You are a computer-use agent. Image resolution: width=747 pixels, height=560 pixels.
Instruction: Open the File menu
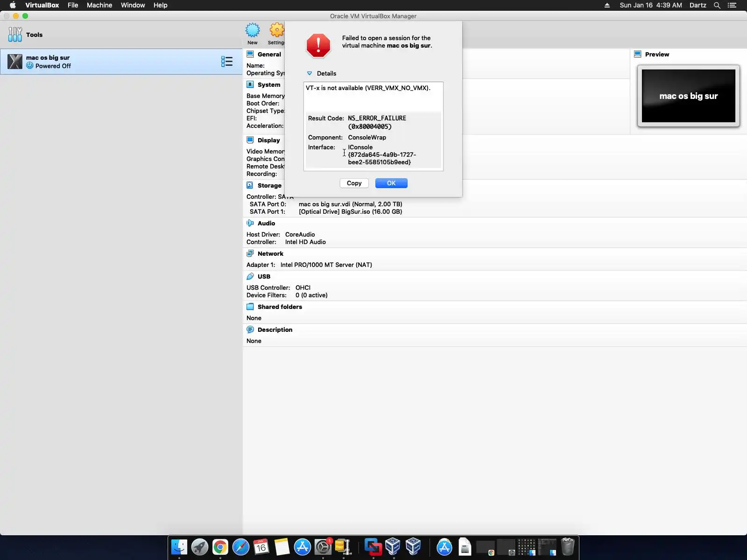pos(73,5)
